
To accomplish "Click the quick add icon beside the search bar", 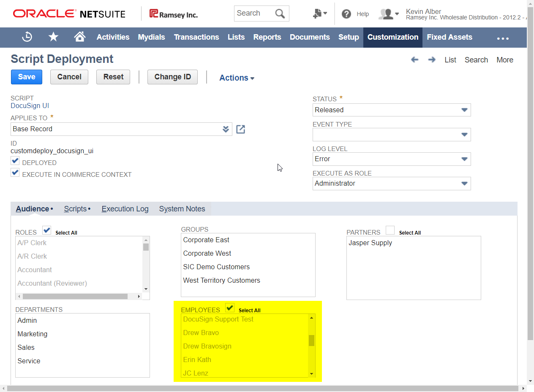I will (x=318, y=13).
